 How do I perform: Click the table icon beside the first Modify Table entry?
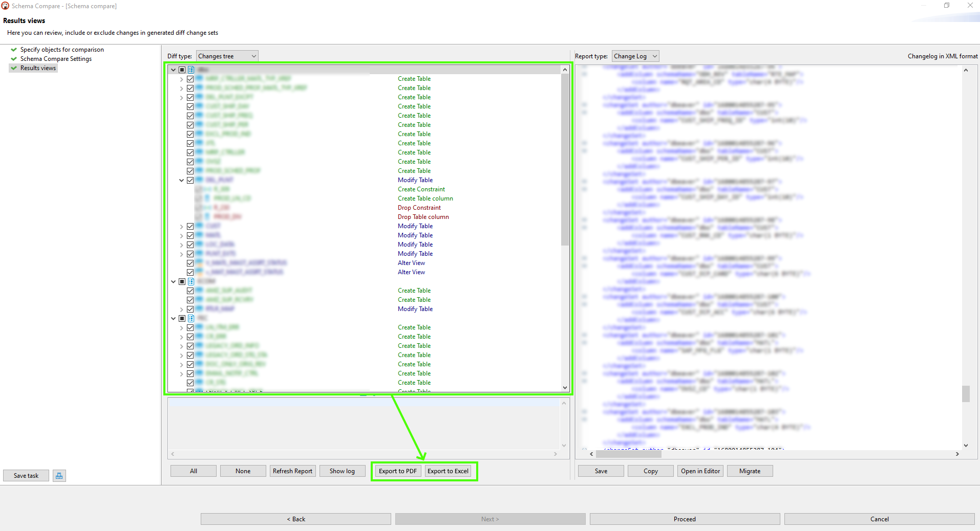pyautogui.click(x=200, y=180)
